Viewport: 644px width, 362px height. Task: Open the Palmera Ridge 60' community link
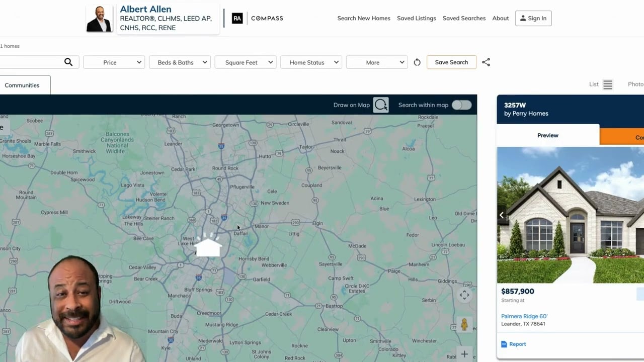[x=524, y=316]
